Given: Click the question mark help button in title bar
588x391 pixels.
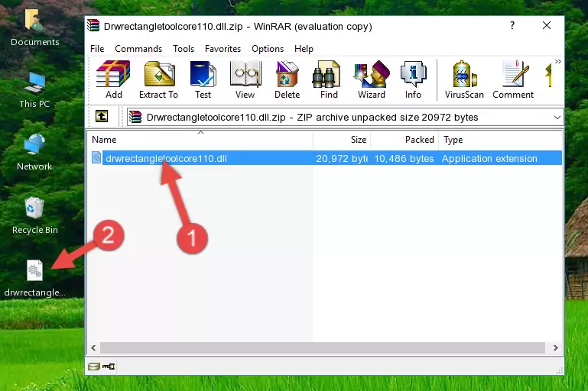Looking at the screenshot, I should tap(512, 25).
